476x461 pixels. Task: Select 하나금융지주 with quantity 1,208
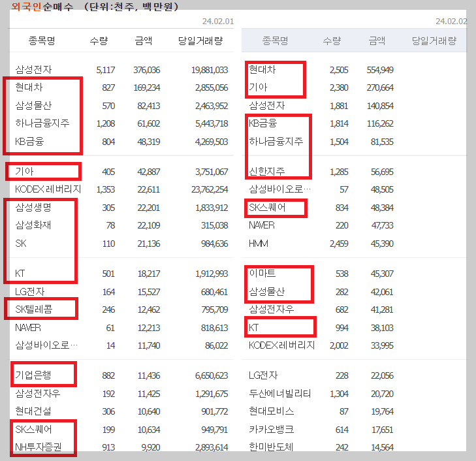click(x=42, y=123)
